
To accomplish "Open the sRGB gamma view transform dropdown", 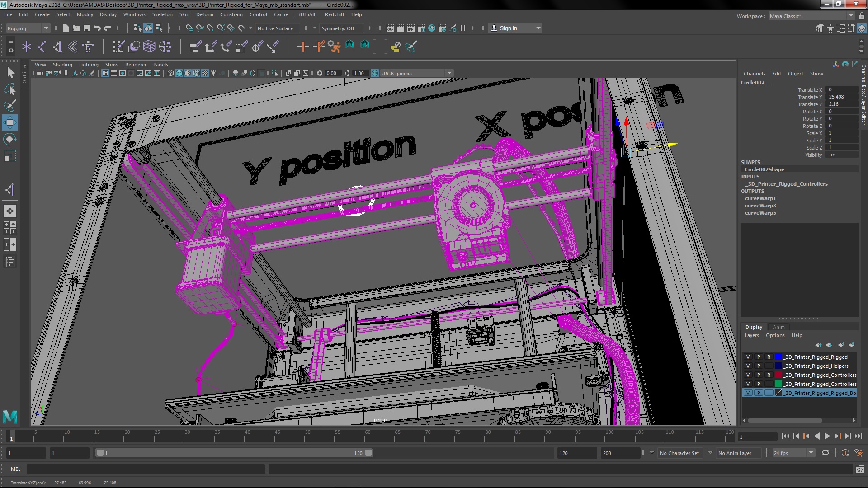I will [416, 73].
